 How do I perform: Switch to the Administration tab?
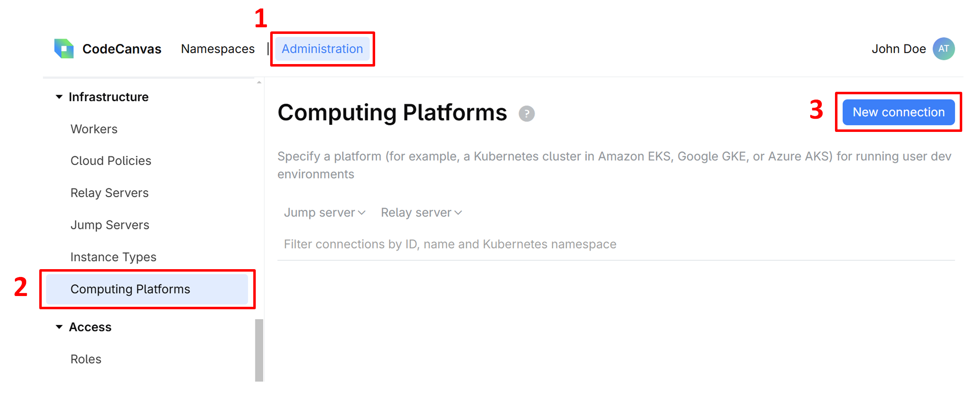[322, 48]
